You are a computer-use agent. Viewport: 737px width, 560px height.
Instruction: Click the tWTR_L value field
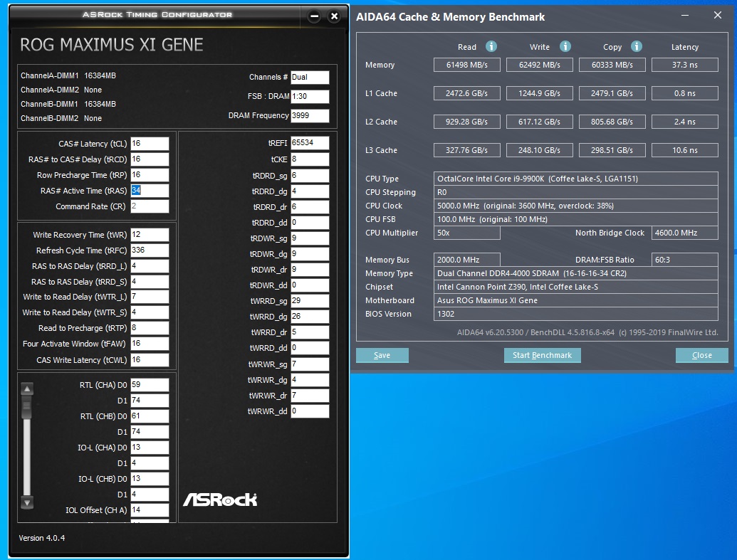[x=150, y=297]
